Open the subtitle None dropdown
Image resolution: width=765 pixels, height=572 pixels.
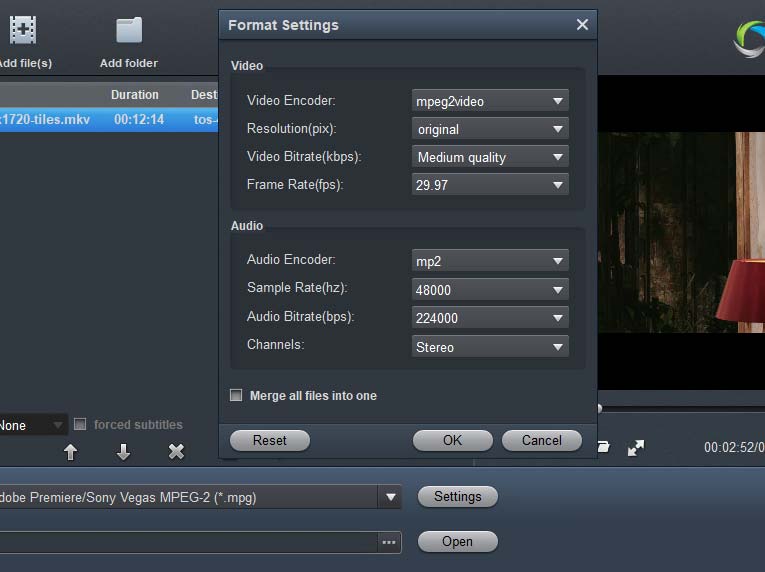coord(33,425)
